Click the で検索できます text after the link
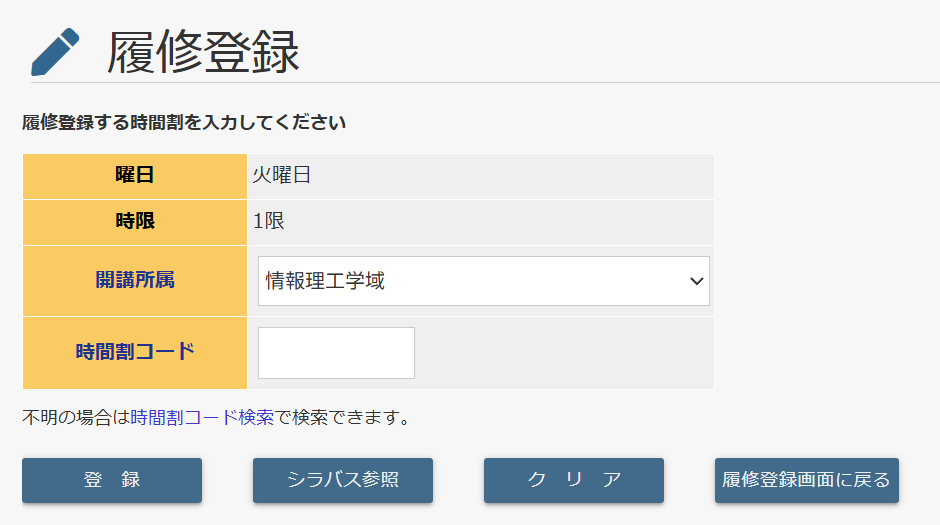 click(342, 418)
